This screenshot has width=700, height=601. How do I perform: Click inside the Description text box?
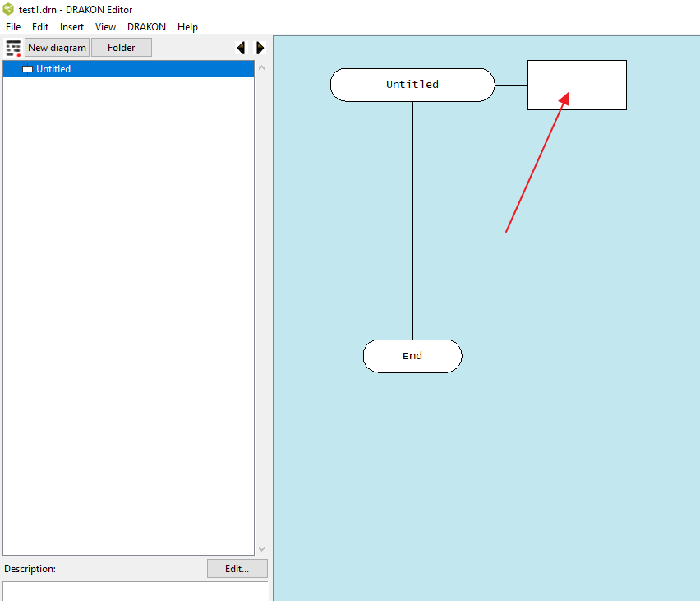coord(136,591)
